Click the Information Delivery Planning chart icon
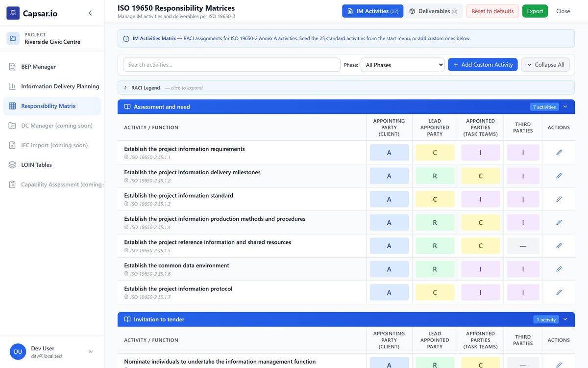This screenshot has width=588, height=368. 12,86
